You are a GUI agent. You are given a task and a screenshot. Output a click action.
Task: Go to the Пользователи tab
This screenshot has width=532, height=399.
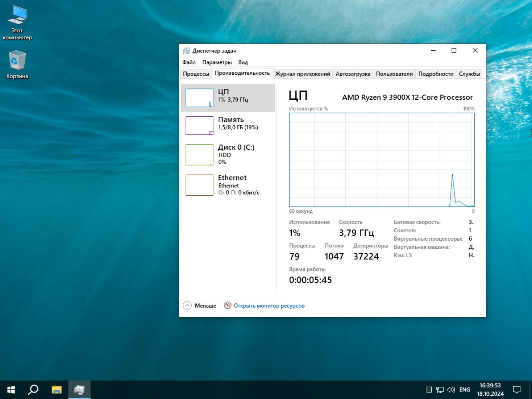394,74
